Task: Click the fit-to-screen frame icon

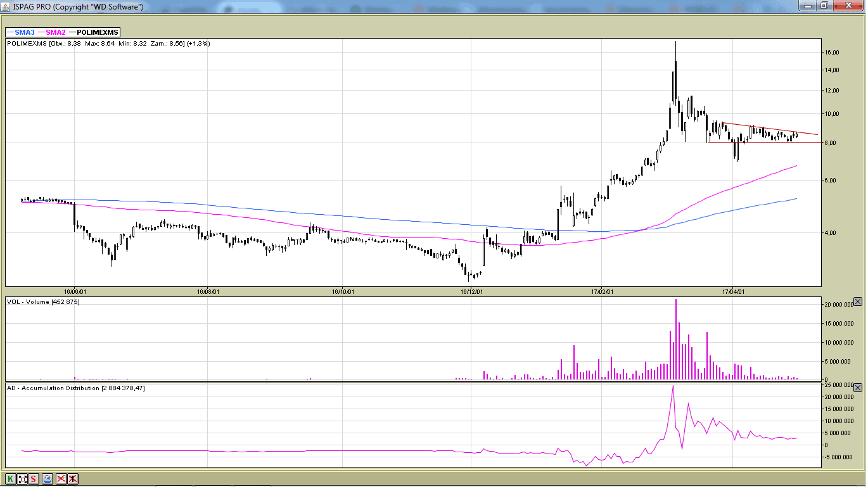Action: [22, 479]
